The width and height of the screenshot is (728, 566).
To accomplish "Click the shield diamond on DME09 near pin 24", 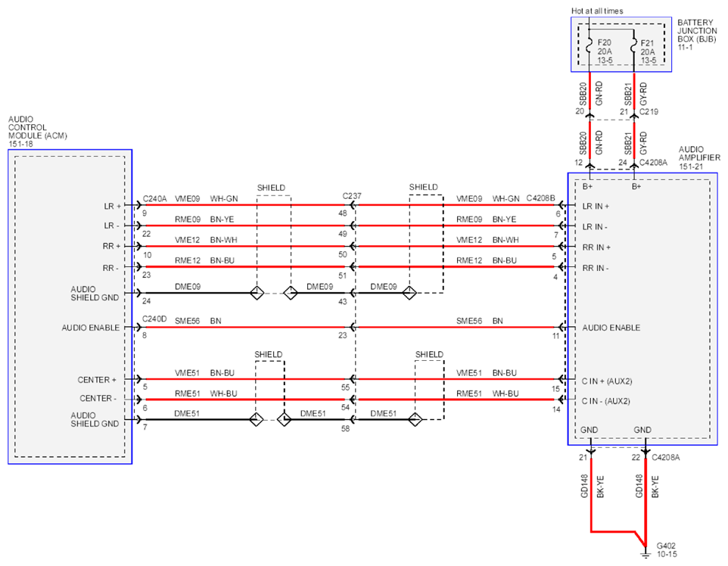I will (x=257, y=293).
